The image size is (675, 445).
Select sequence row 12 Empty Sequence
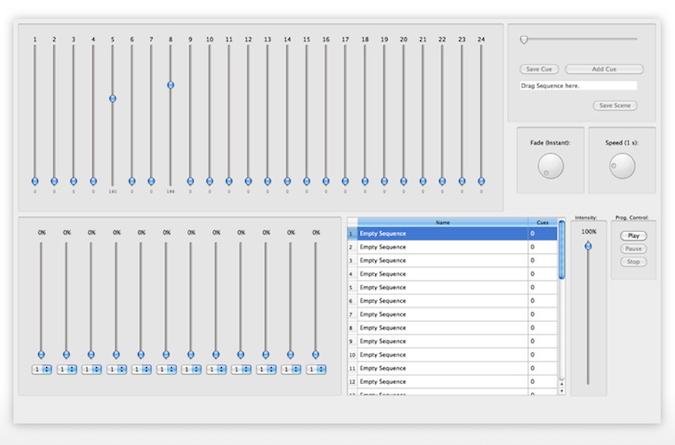coord(452,382)
